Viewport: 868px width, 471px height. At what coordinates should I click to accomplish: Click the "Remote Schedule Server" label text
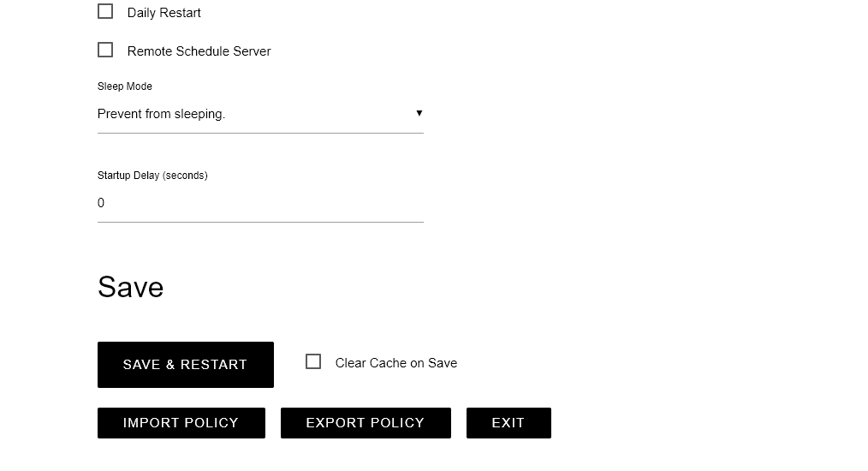(x=199, y=51)
